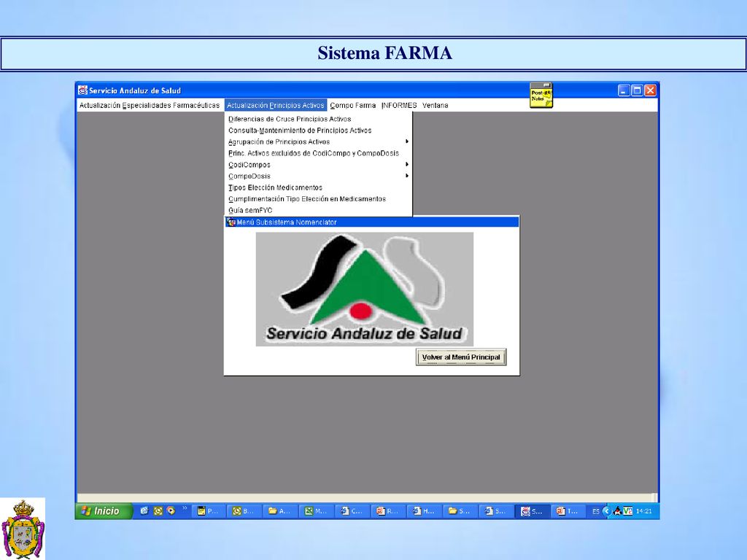Expand quick launch overflow chevron

(185, 508)
